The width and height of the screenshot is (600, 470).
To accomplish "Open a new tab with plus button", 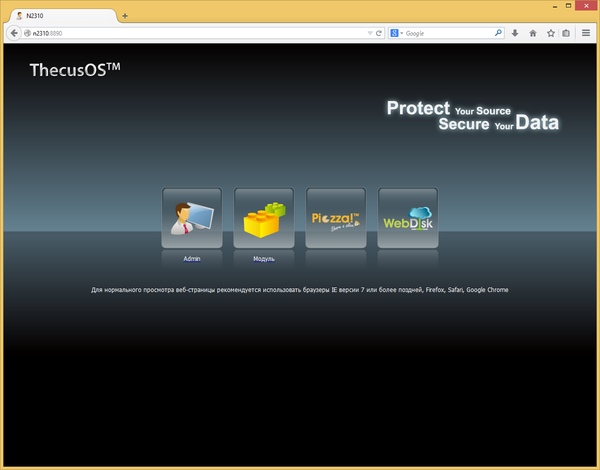I will pyautogui.click(x=125, y=16).
